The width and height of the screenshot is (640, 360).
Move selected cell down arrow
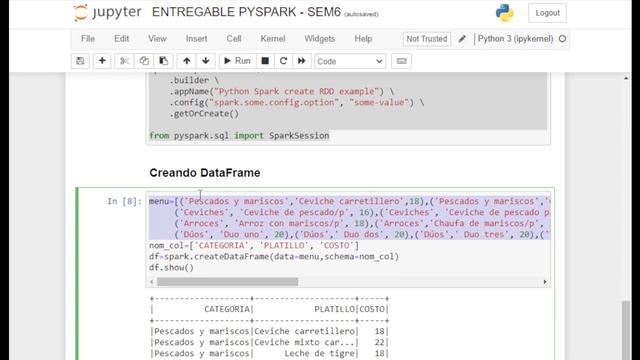[x=206, y=61]
